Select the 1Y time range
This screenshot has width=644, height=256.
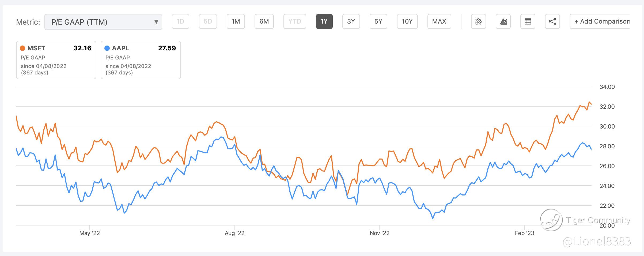[x=324, y=21]
